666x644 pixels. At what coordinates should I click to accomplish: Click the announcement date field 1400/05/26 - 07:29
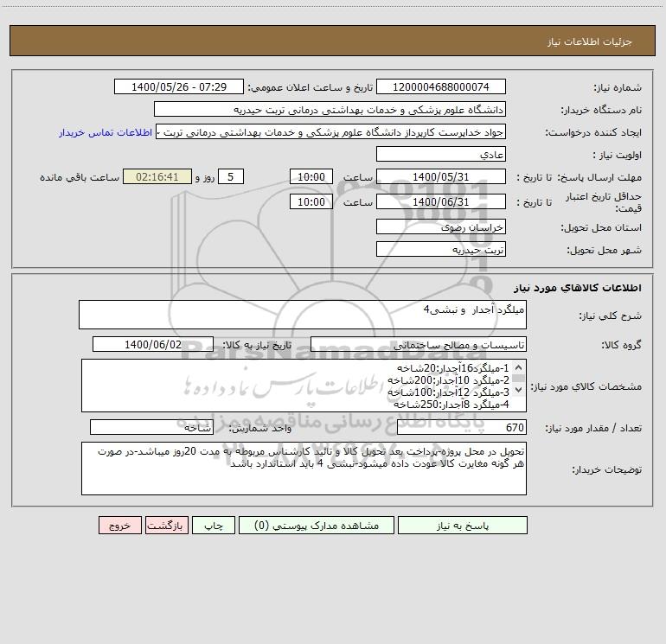coord(179,86)
